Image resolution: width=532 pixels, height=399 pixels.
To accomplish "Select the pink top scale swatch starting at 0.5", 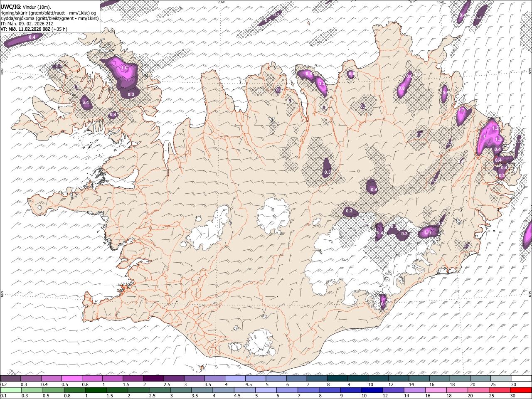I will tap(72, 378).
